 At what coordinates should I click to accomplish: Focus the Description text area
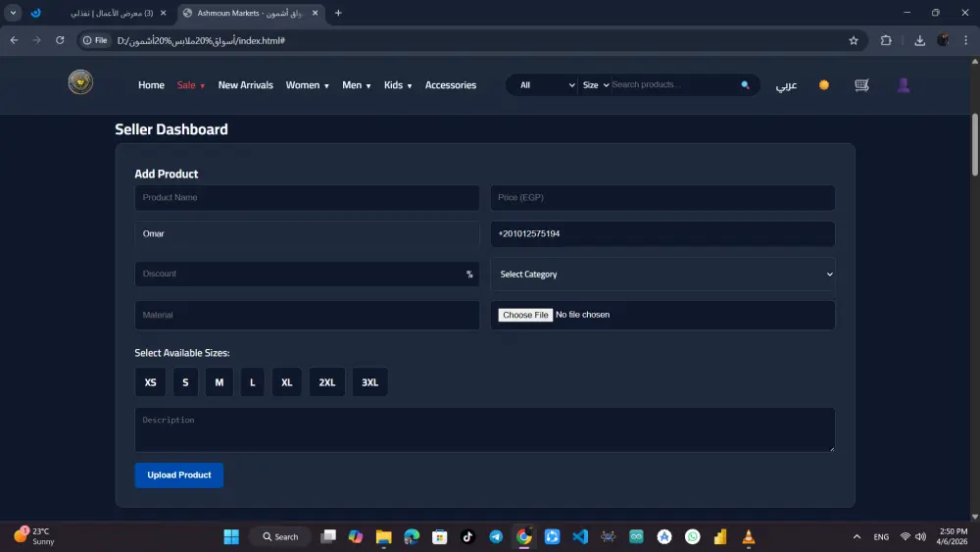485,430
